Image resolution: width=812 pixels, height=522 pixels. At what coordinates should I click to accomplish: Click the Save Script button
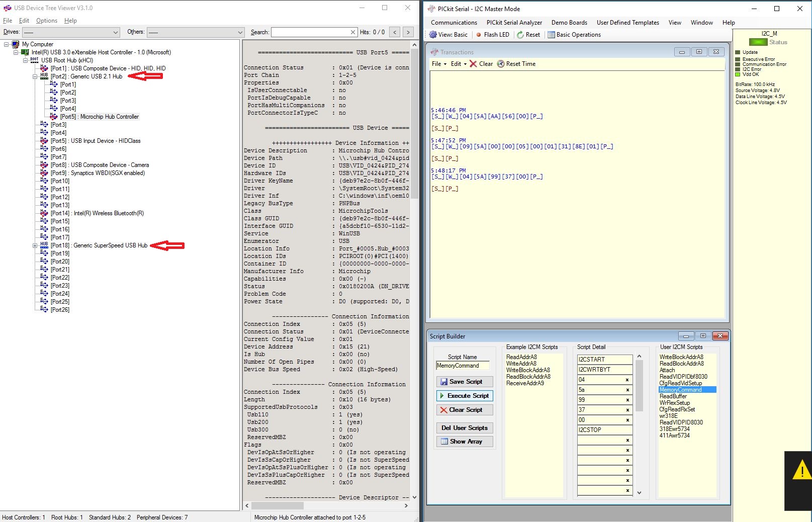pyautogui.click(x=465, y=382)
